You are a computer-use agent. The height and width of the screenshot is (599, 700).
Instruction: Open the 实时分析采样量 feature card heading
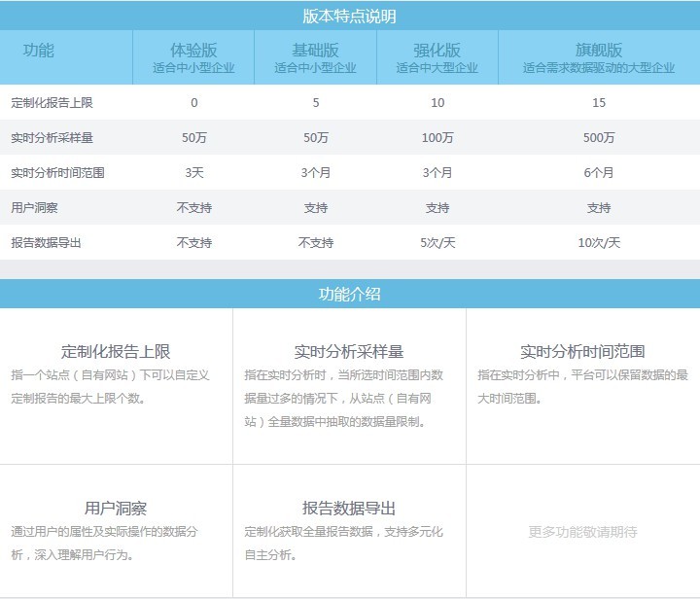point(349,352)
